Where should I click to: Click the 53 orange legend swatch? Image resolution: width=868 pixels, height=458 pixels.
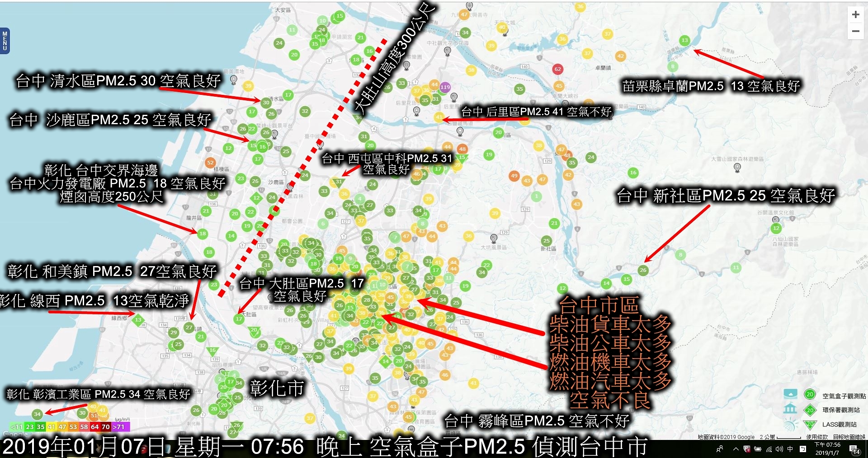pos(73,426)
